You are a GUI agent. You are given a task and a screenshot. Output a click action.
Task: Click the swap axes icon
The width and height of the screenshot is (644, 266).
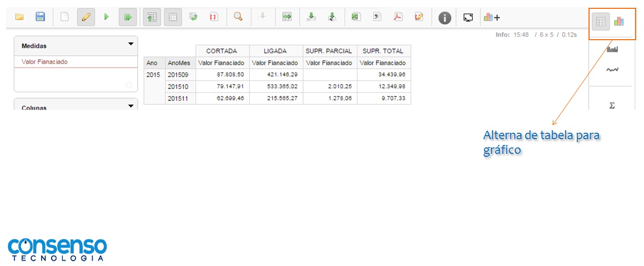(x=193, y=17)
